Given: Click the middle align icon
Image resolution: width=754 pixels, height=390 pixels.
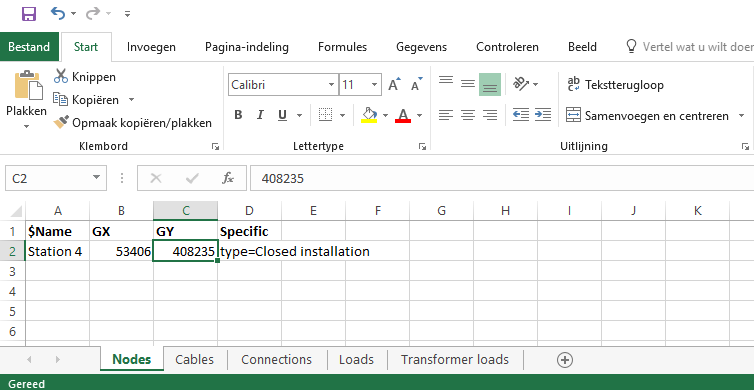Looking at the screenshot, I should (468, 84).
